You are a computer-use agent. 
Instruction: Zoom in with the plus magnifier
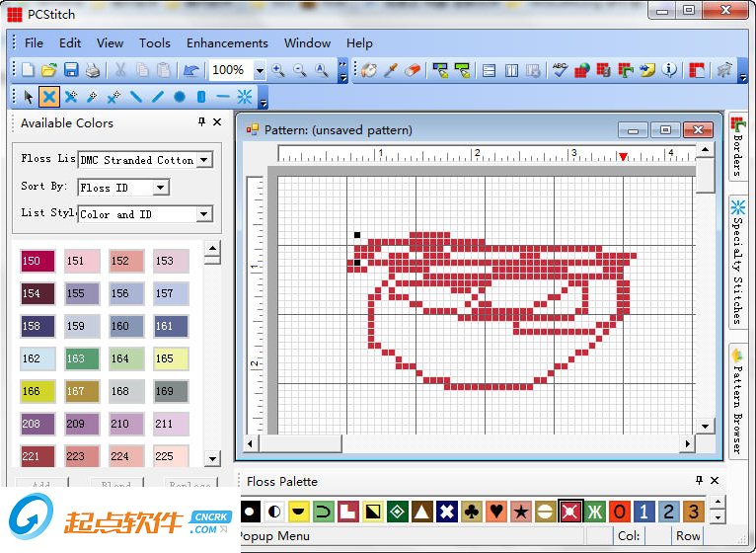tap(278, 70)
